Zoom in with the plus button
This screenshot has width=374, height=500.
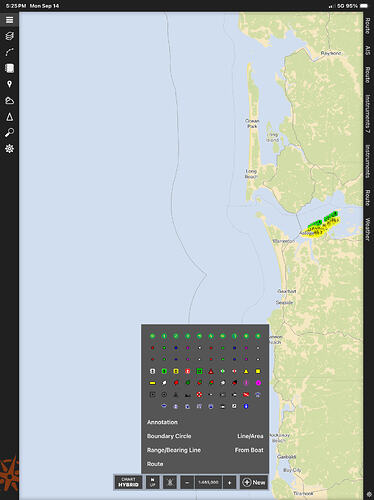[229, 482]
